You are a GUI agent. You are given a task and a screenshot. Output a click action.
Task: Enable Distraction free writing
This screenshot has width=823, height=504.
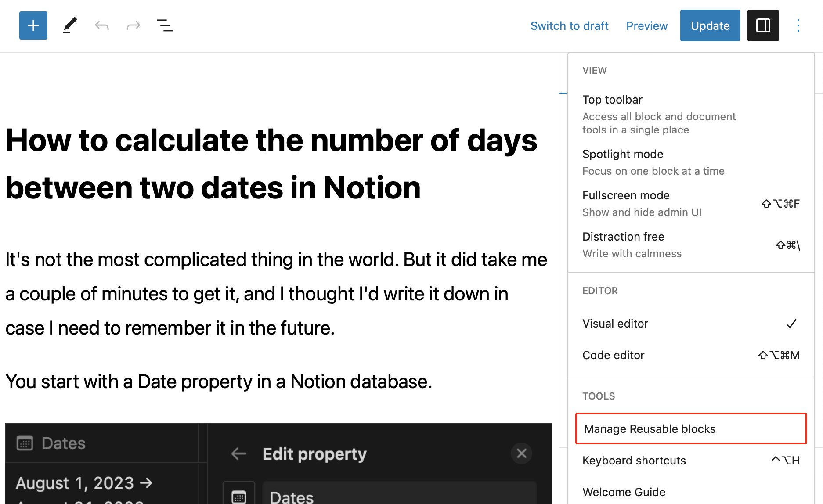click(623, 237)
